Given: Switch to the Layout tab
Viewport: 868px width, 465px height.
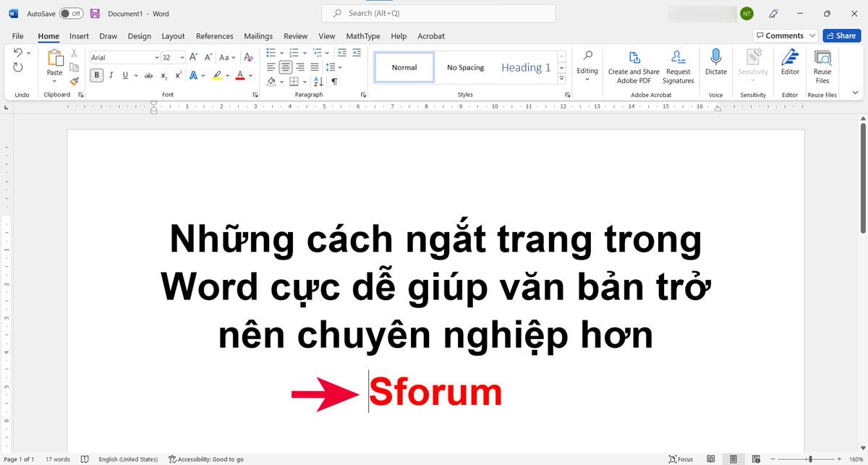Looking at the screenshot, I should [173, 36].
